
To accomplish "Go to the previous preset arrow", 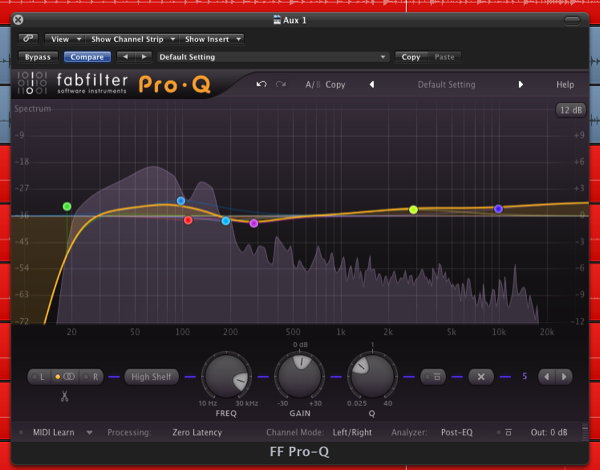I will 372,85.
